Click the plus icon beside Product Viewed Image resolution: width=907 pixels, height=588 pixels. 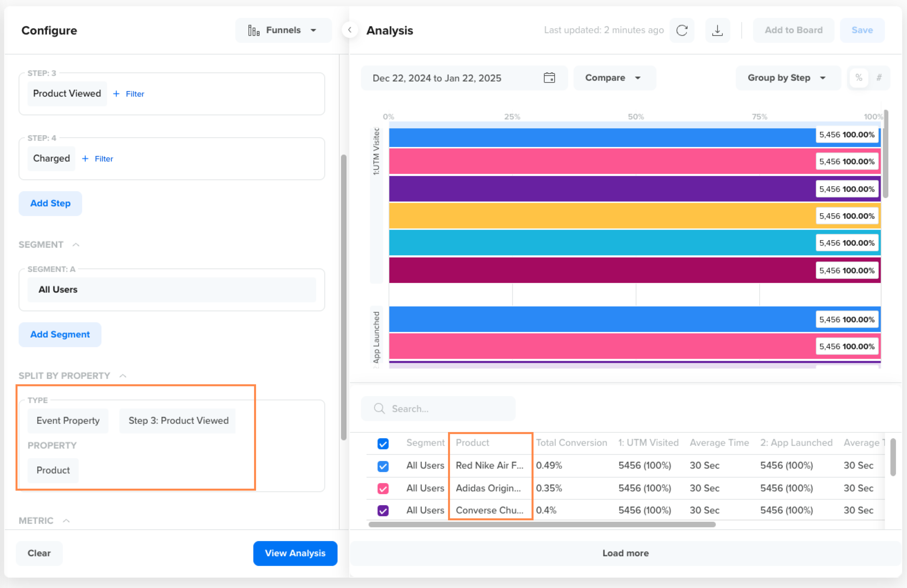[116, 94]
